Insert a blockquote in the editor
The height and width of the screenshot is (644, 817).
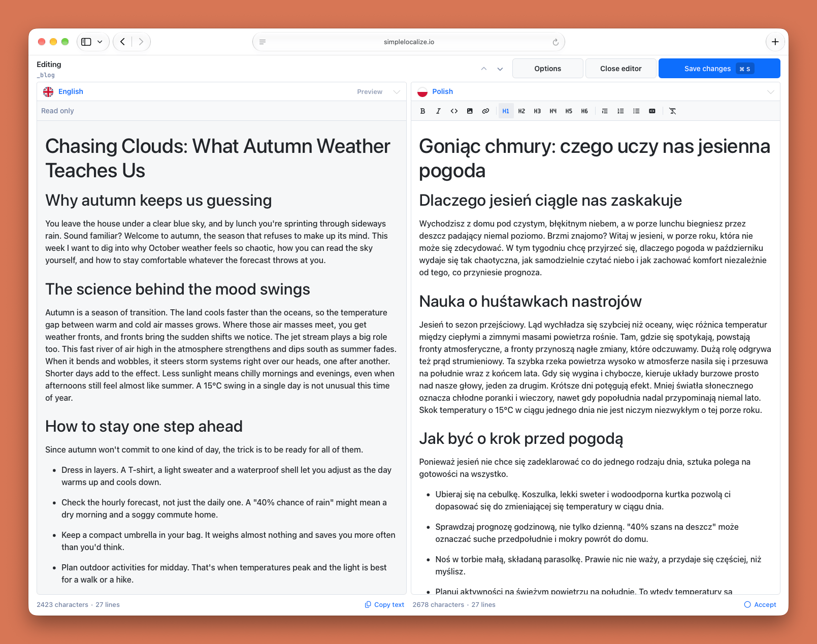(x=605, y=111)
